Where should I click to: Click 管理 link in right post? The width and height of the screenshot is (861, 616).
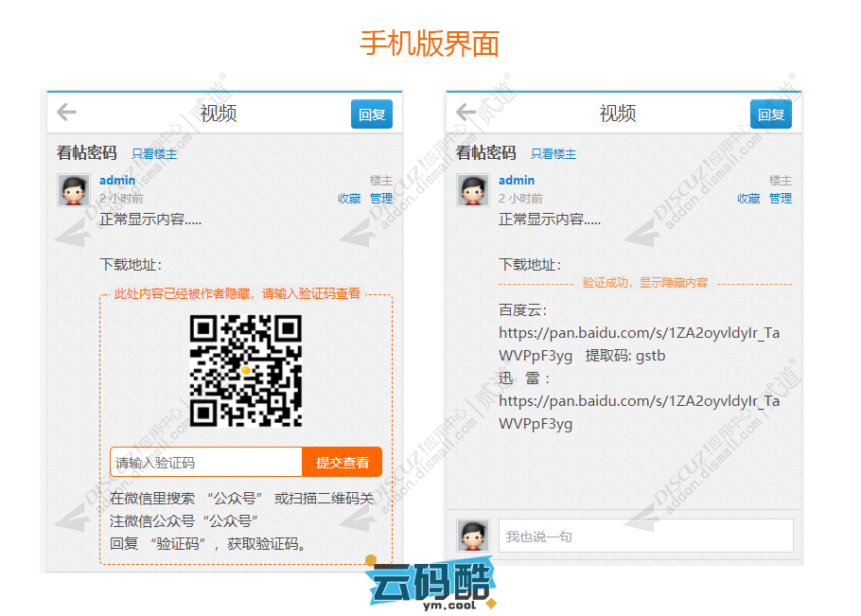click(781, 199)
